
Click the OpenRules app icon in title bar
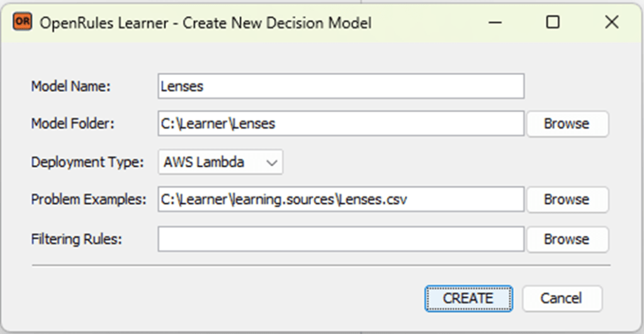22,23
